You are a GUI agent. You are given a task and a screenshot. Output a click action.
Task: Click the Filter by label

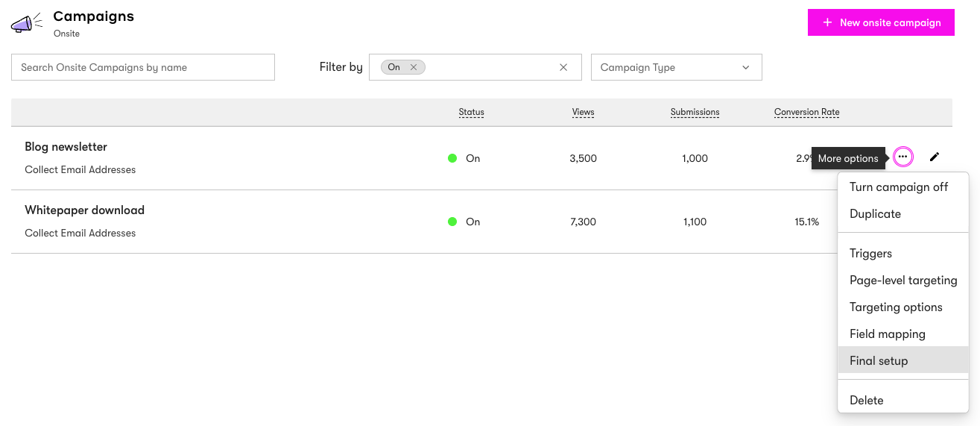(x=341, y=67)
